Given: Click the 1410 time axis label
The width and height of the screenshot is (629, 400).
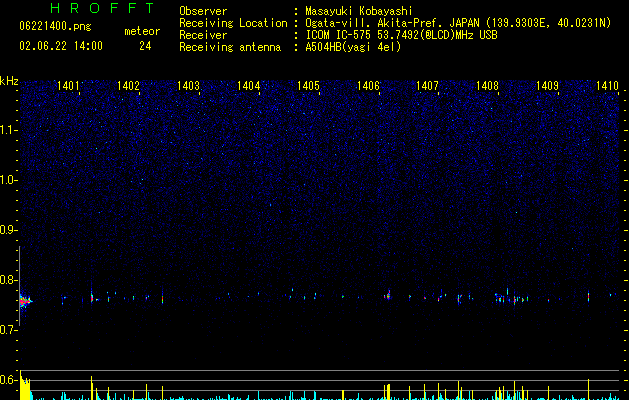Looking at the screenshot, I should pos(607,85).
